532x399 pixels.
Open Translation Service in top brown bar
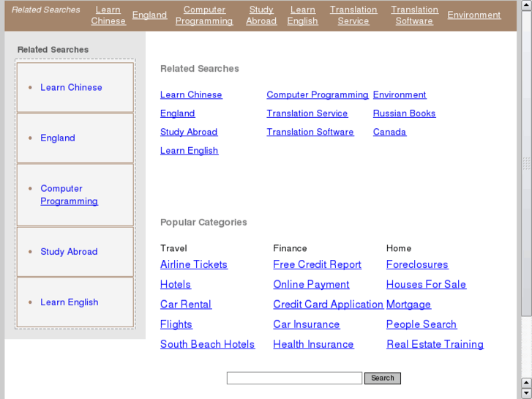pyautogui.click(x=353, y=15)
